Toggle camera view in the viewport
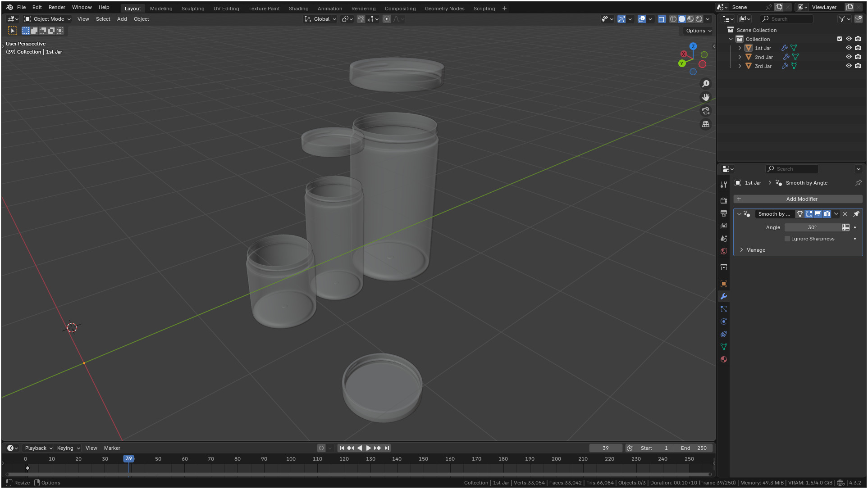868x489 pixels. pos(706,111)
